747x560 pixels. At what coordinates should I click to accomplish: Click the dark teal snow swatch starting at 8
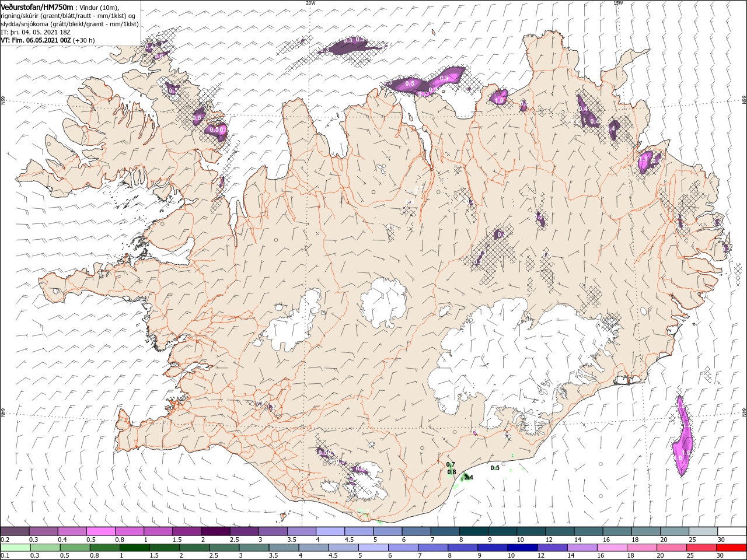click(474, 531)
